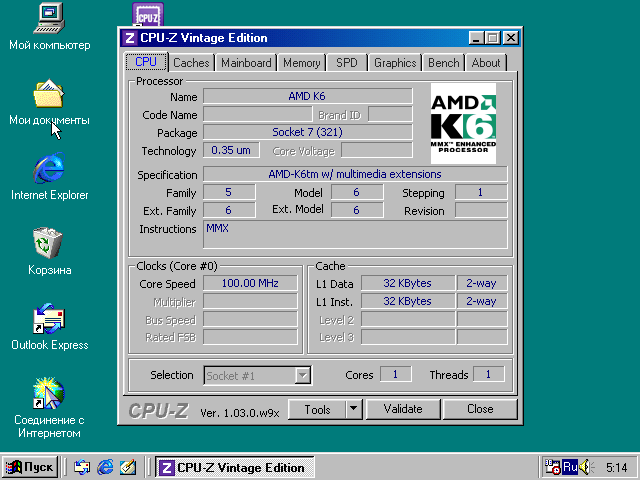Close the CPU-Z window with X
The image size is (640, 480).
coord(511,38)
